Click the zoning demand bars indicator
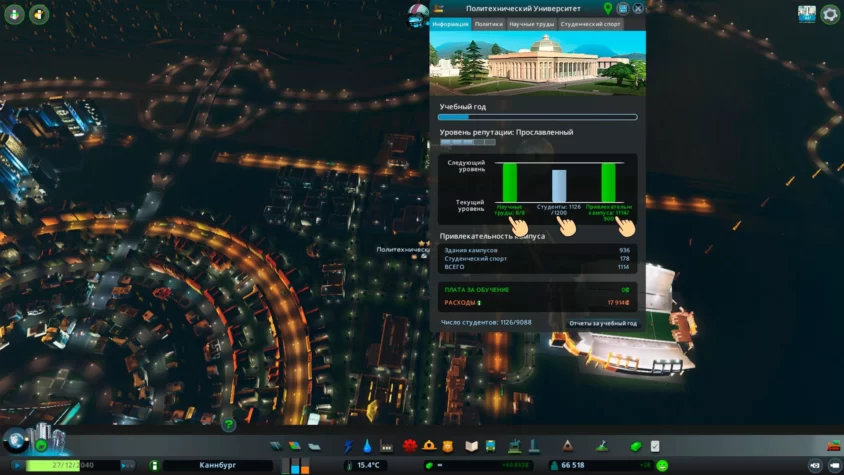Image resolution: width=844 pixels, height=475 pixels. tap(295, 465)
